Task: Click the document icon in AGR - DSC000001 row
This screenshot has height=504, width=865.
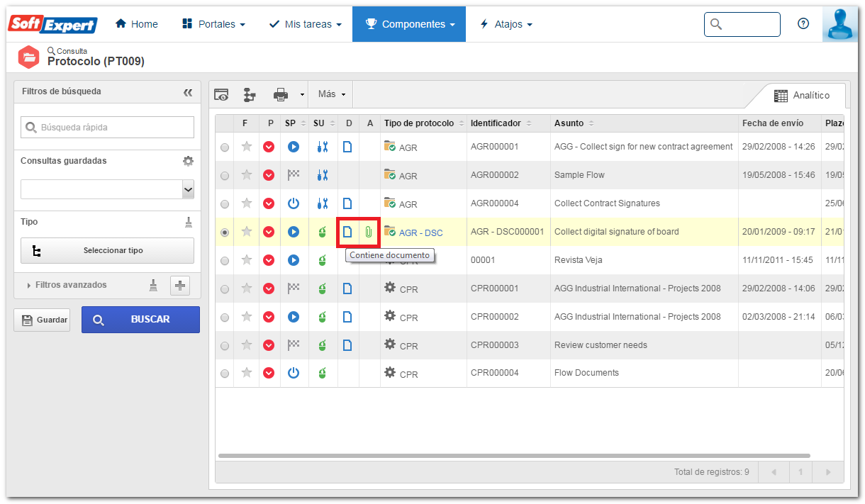Action: (347, 232)
